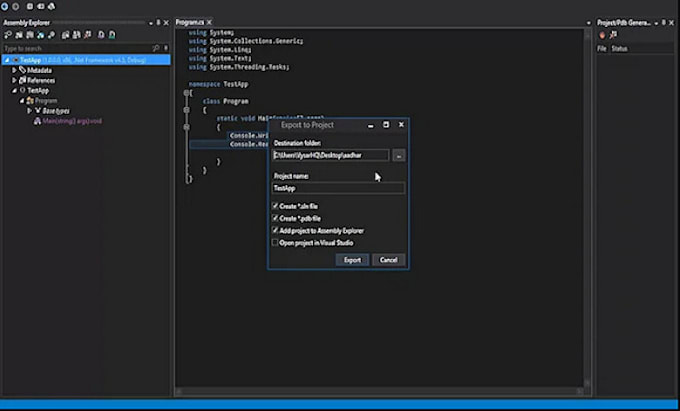The height and width of the screenshot is (411, 680).
Task: Click the clear list icon in Project/Pdb panel
Action: (x=614, y=35)
